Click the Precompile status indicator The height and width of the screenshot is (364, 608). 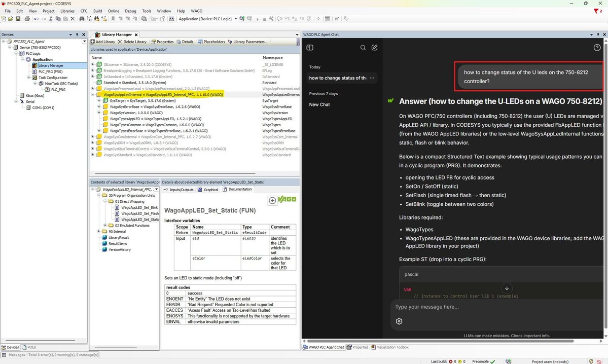click(484, 361)
